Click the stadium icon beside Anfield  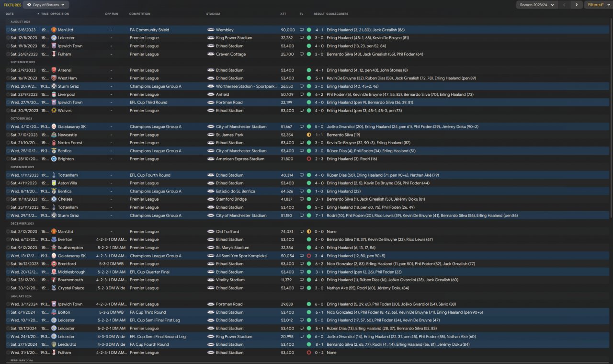[x=211, y=94]
